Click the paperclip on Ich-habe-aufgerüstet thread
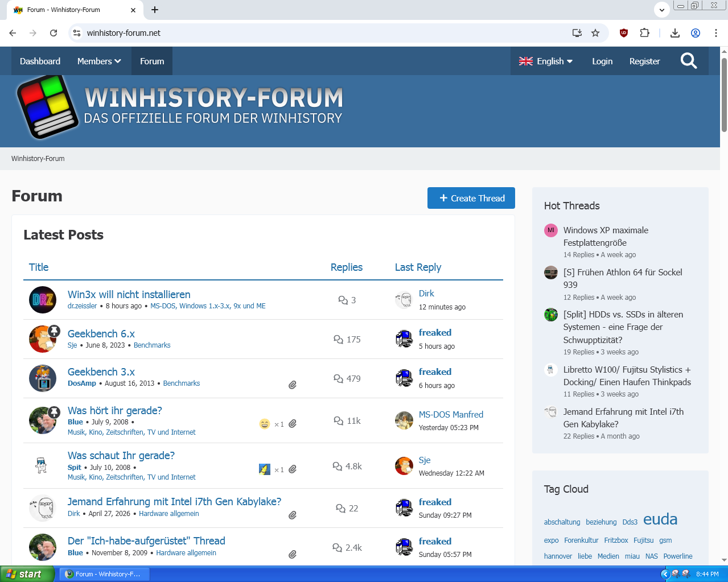This screenshot has height=582, width=728. (x=293, y=554)
